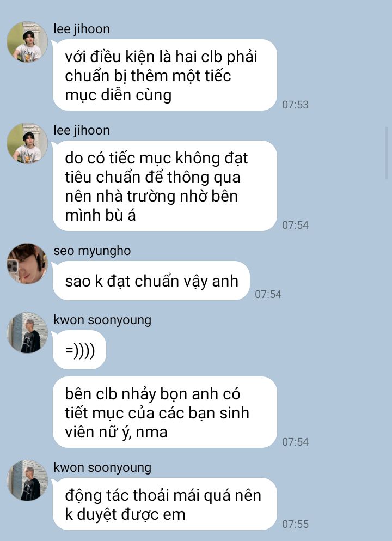Click the 07:54 timestamp beside seo myungho's message

click(268, 294)
